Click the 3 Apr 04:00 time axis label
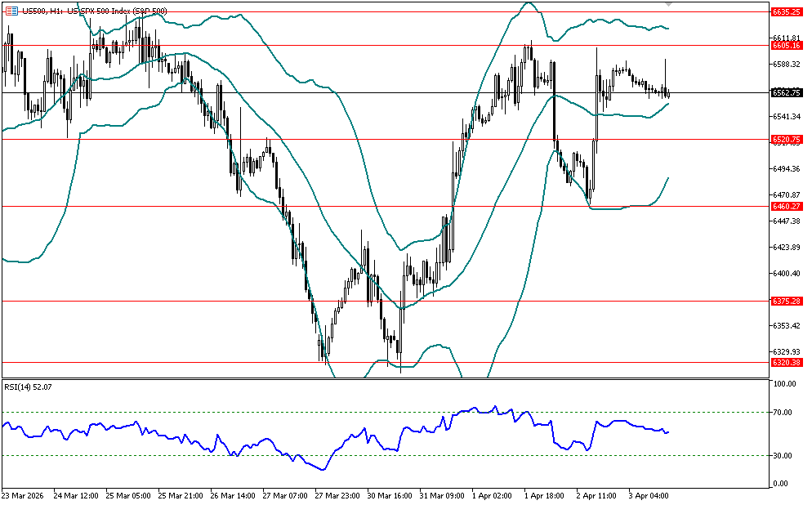Screen dimensions: 812x505 pos(649,496)
